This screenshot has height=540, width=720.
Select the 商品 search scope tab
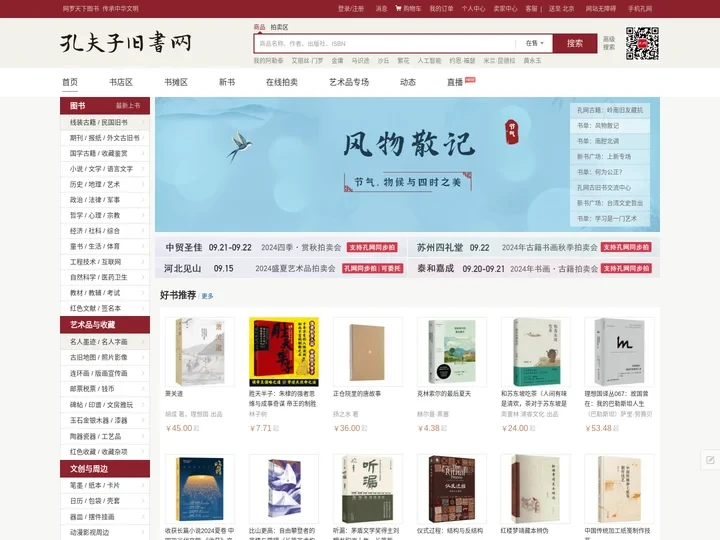click(259, 27)
